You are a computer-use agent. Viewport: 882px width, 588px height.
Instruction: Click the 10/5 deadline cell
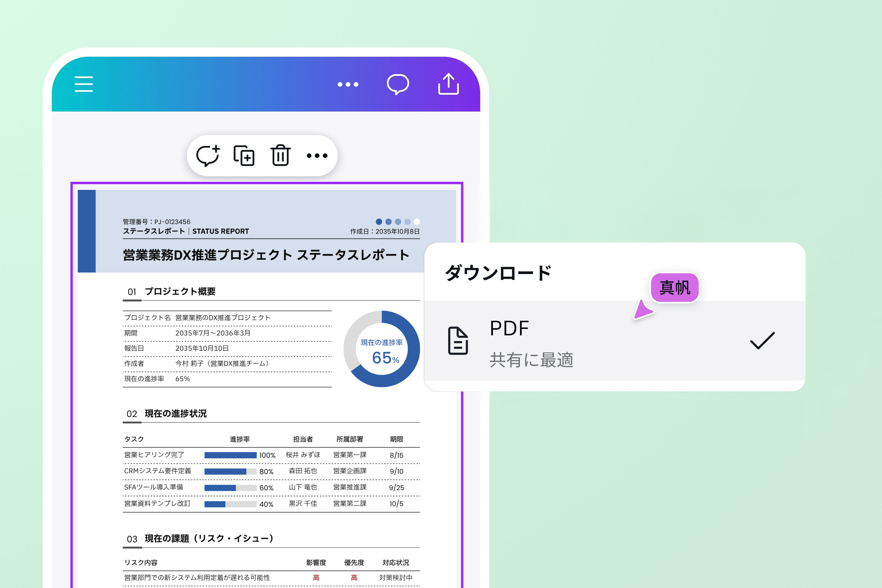pos(396,504)
